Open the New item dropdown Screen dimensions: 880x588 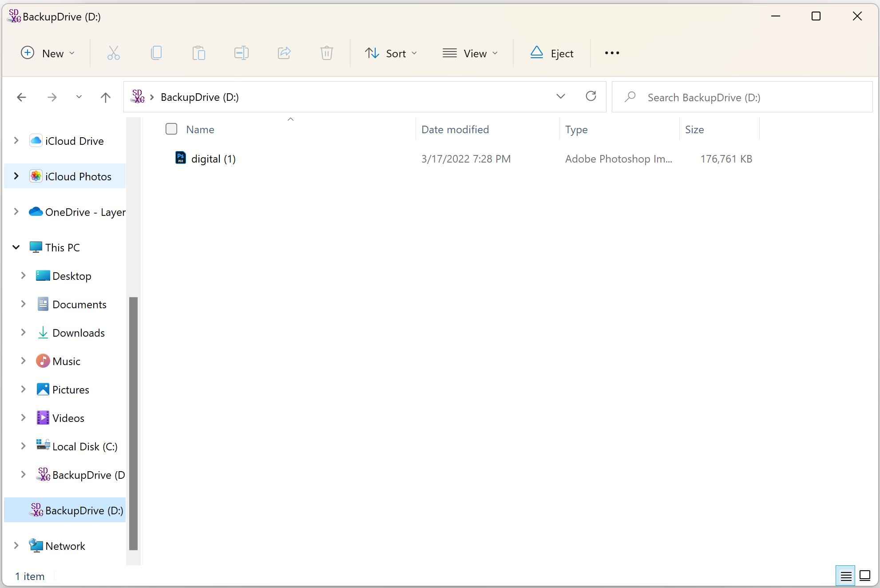point(48,53)
